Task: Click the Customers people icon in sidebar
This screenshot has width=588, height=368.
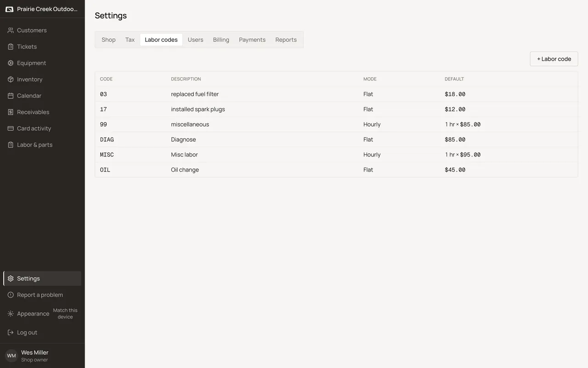Action: point(11,30)
